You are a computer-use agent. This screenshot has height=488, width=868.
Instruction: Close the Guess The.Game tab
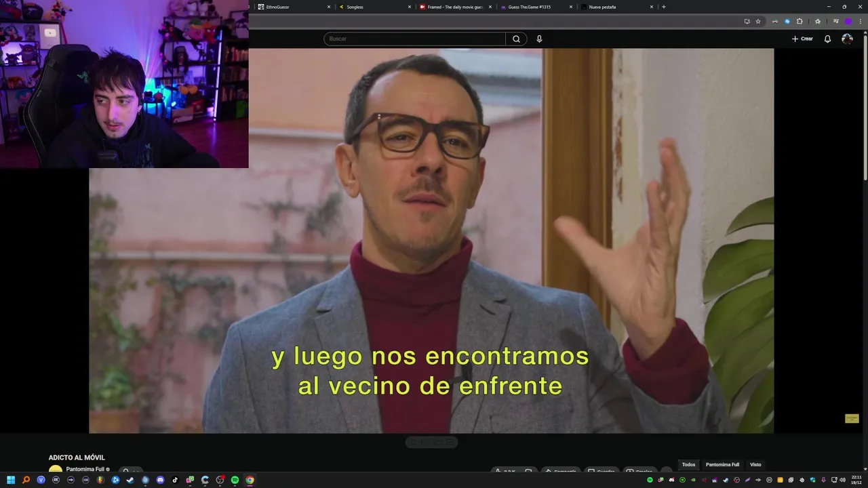click(x=571, y=7)
